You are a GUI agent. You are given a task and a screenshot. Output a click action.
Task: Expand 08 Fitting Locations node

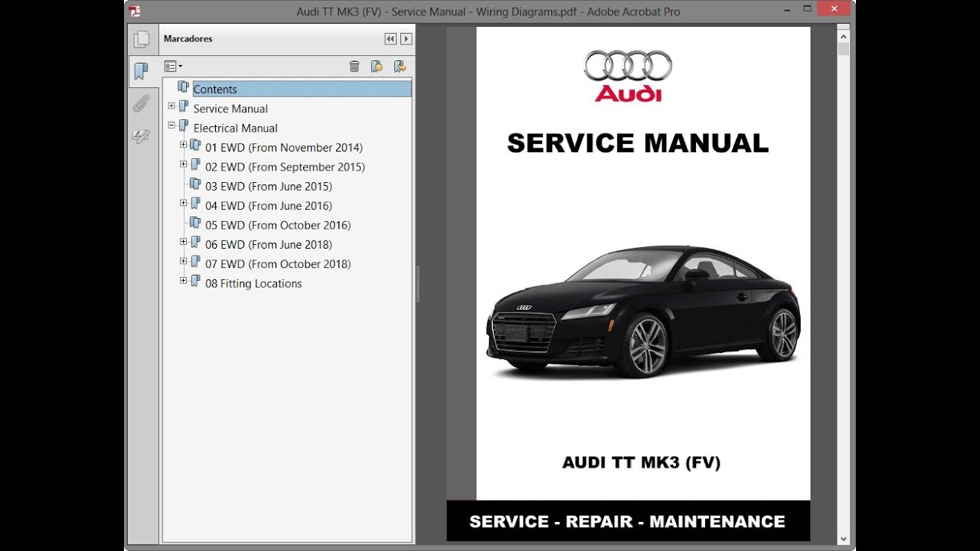coord(184,281)
